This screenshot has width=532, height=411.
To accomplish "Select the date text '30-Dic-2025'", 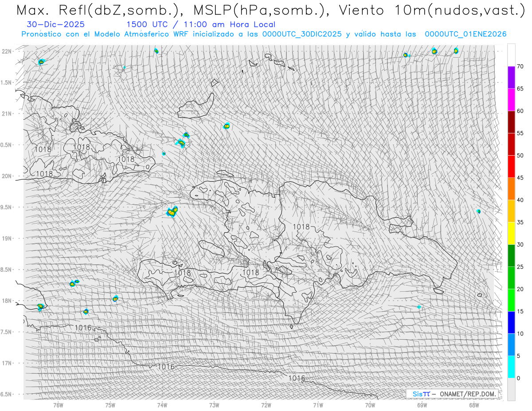I will (x=56, y=25).
